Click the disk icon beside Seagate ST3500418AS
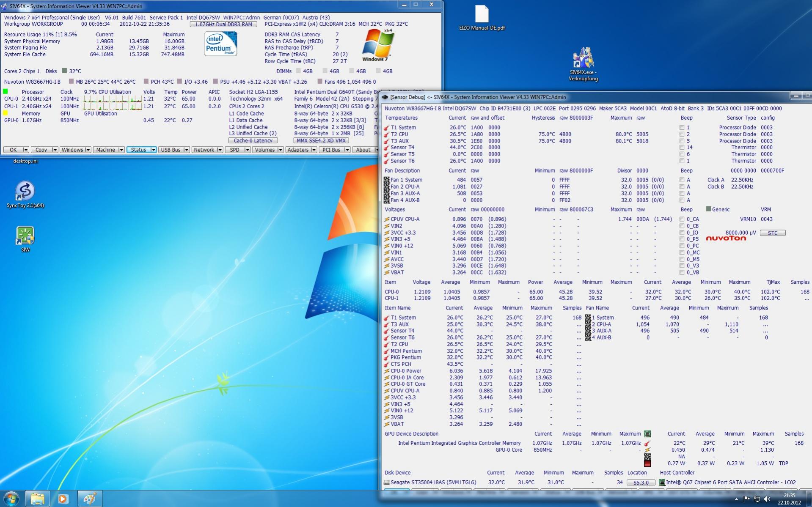This screenshot has width=812, height=507. 386,482
